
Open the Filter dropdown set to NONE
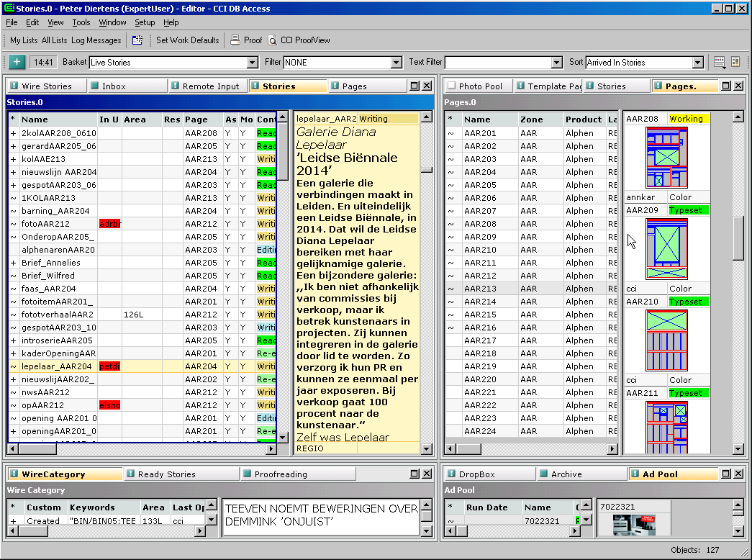(396, 63)
